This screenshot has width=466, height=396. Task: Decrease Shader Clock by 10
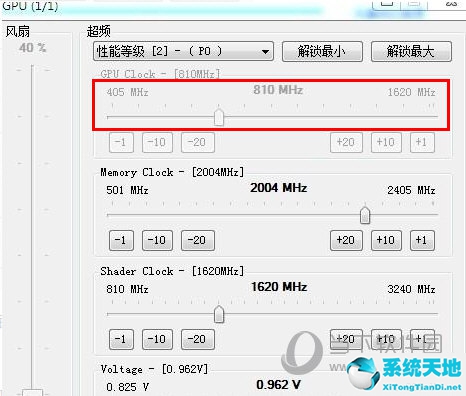tap(157, 339)
